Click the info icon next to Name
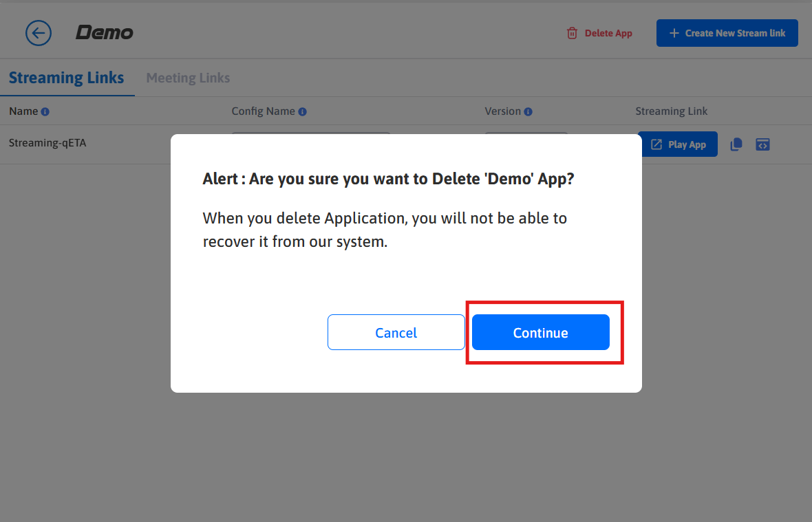Image resolution: width=812 pixels, height=522 pixels. (45, 111)
